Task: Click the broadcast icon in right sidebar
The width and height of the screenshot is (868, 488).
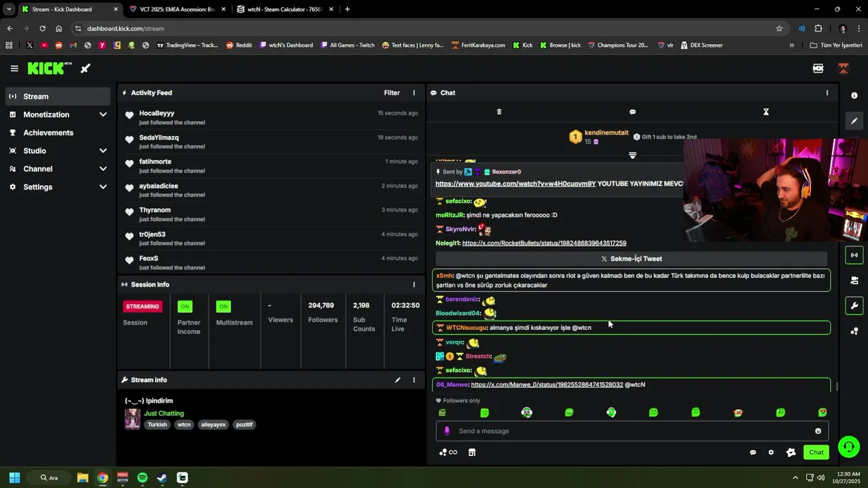Action: (x=854, y=255)
